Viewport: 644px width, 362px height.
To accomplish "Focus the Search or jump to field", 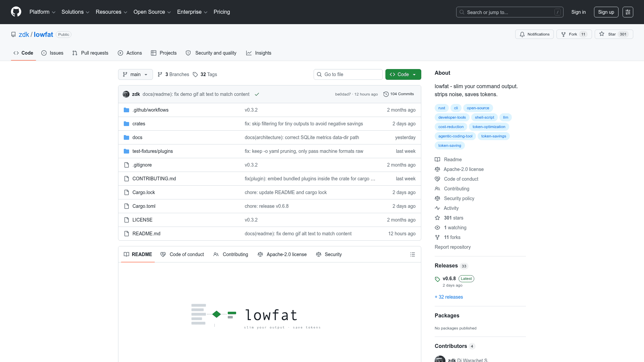I will tap(510, 12).
